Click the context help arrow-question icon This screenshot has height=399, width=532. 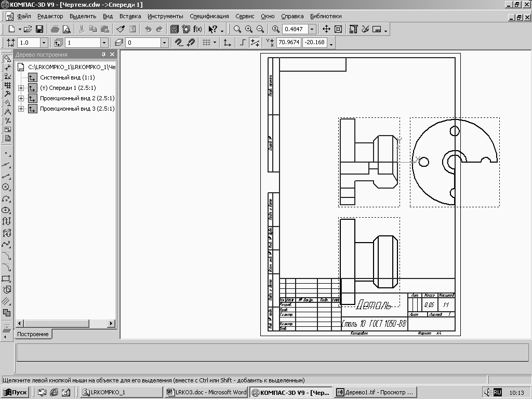213,29
